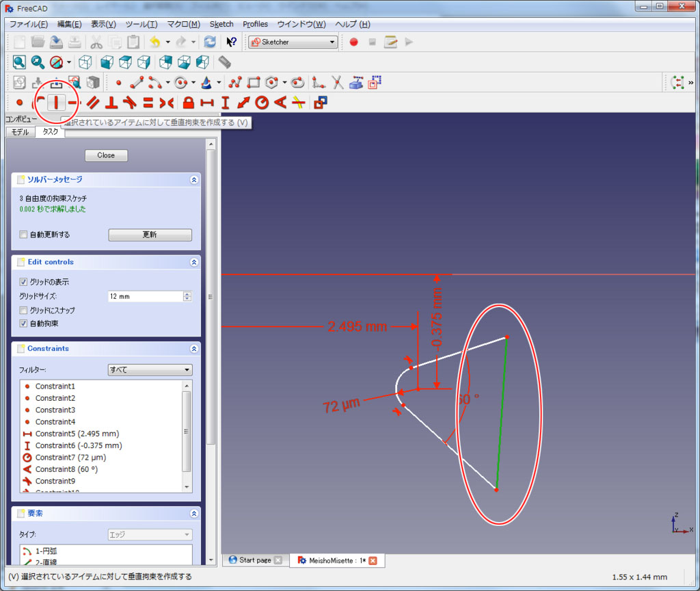Select the create line tool
The width and height of the screenshot is (700, 591).
137,83
